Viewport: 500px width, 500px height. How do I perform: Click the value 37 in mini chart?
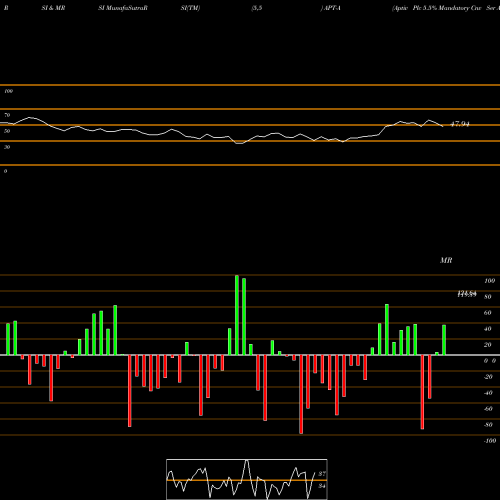322,474
